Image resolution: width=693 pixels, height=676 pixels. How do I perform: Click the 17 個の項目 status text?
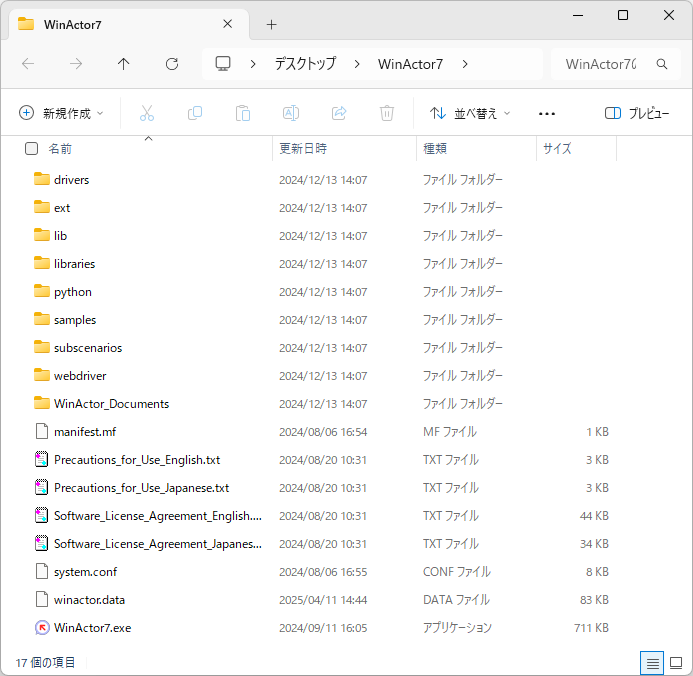point(45,663)
